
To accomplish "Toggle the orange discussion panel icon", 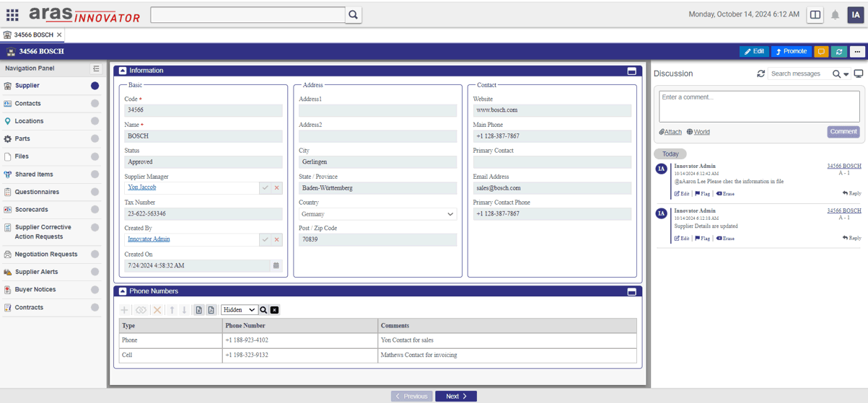I will coord(821,52).
